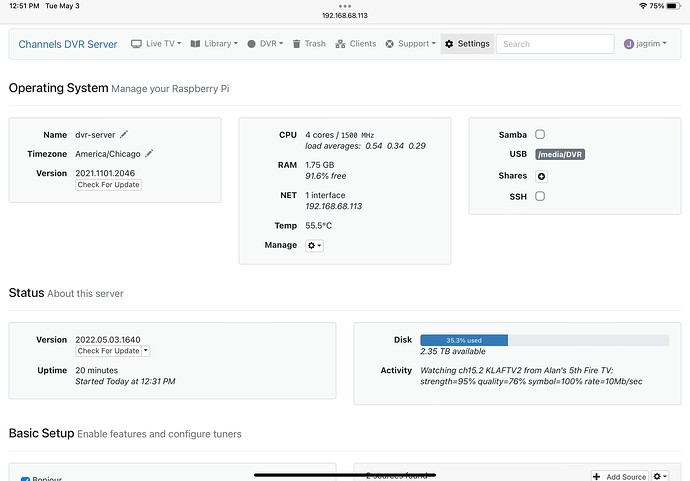Click the plus icon to add Shares
The width and height of the screenshot is (690, 481).
click(542, 176)
